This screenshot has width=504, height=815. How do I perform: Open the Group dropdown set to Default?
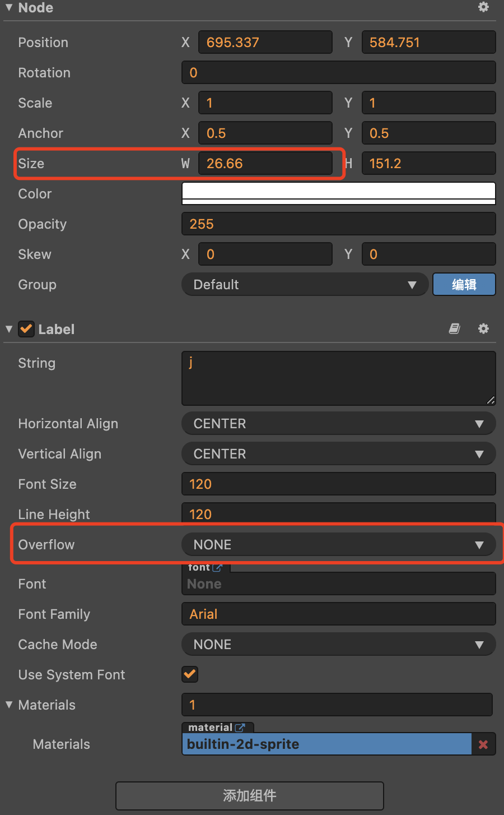coord(305,285)
